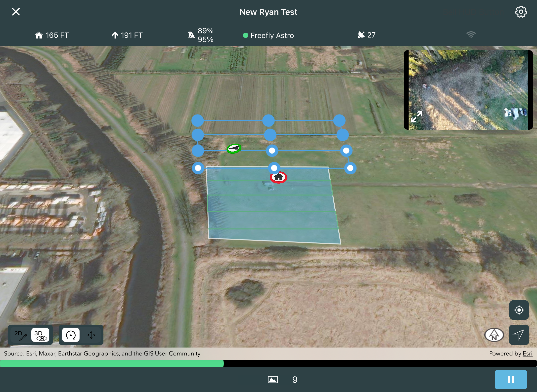The width and height of the screenshot is (537, 392).
Task: Open the settings gear icon
Action: pos(521,12)
